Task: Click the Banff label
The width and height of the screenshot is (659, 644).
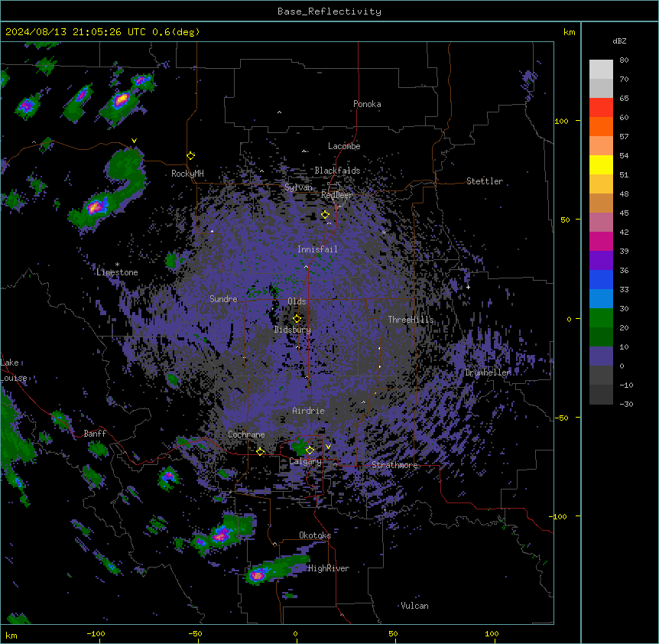Action: pos(95,434)
